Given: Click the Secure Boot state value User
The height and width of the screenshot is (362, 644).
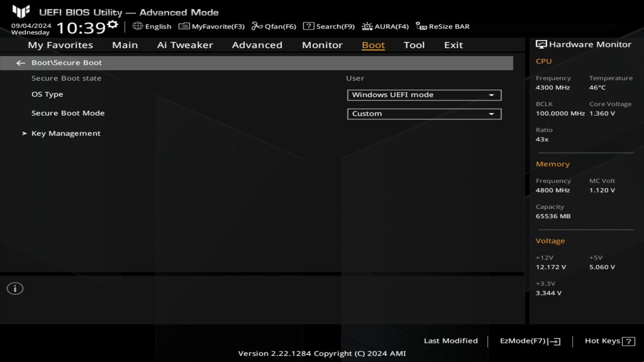Looking at the screenshot, I should point(355,78).
